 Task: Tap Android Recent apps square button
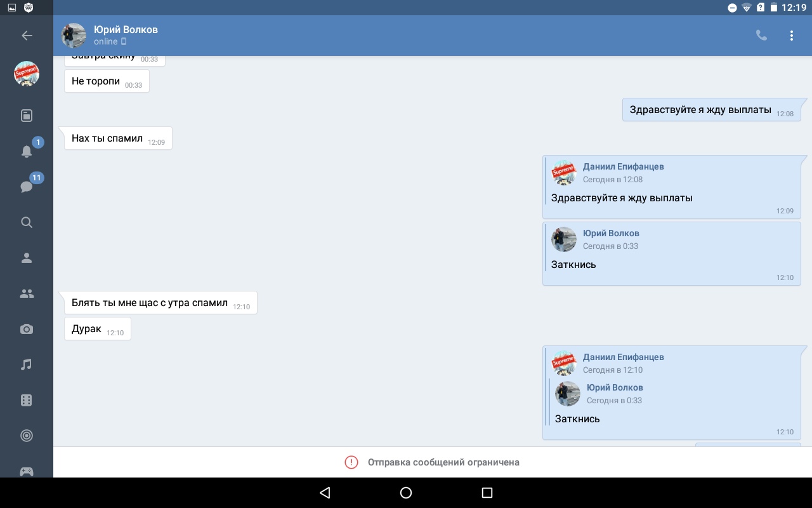click(x=487, y=493)
